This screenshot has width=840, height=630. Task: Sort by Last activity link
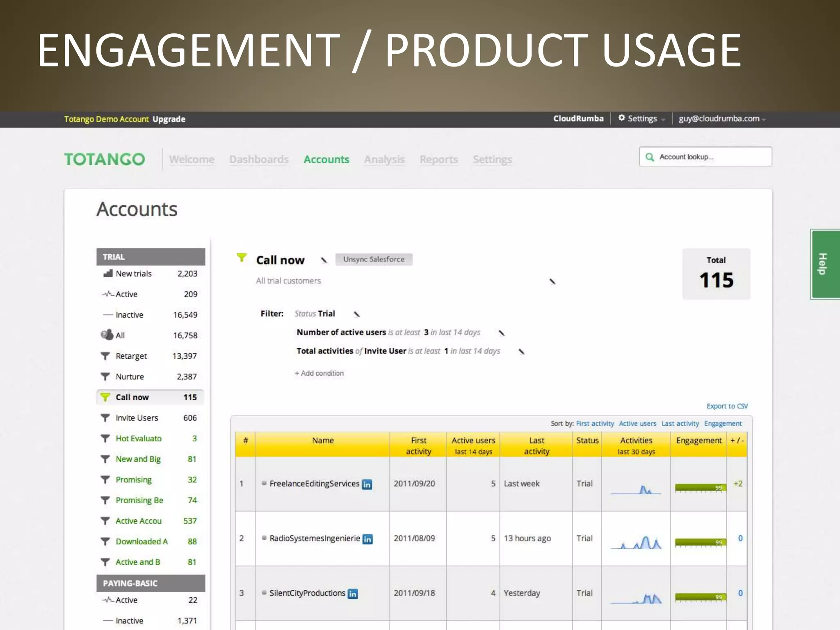click(680, 423)
